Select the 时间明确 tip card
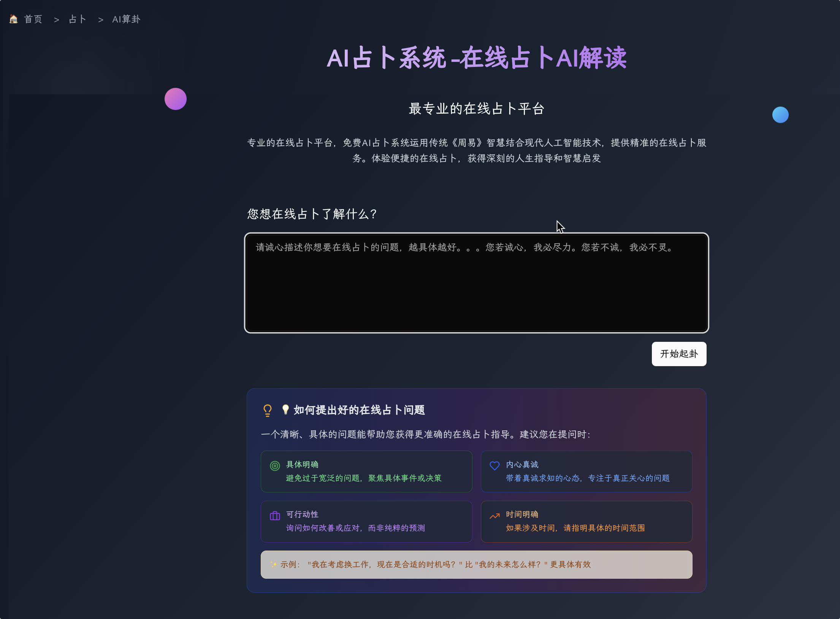Image resolution: width=840 pixels, height=619 pixels. click(x=586, y=521)
